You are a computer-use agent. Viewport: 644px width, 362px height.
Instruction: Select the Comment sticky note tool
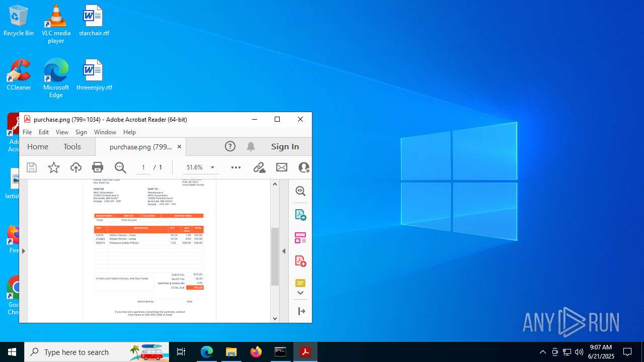[300, 284]
